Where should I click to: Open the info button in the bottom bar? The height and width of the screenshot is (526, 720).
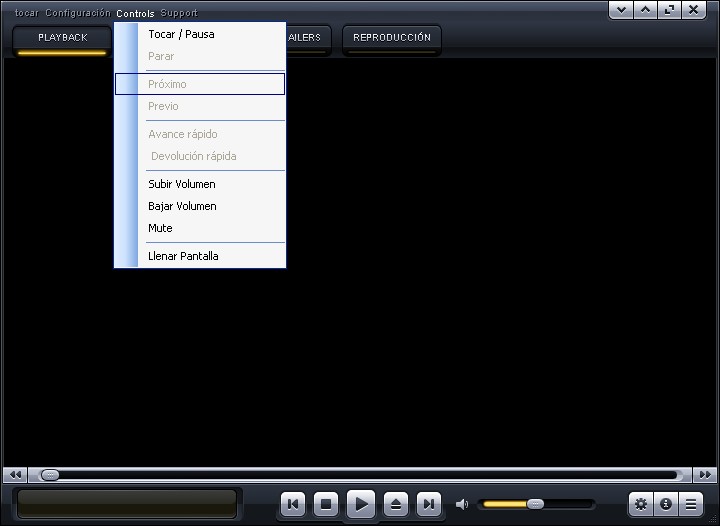[x=666, y=504]
